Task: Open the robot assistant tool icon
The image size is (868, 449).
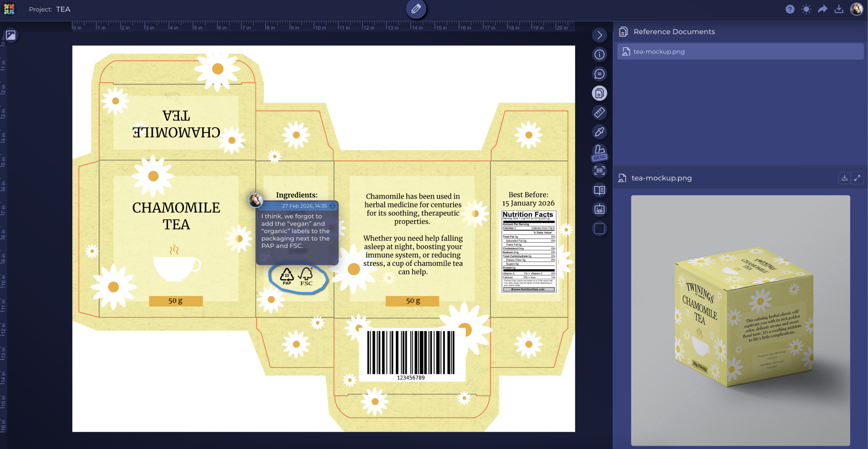Action: pyautogui.click(x=599, y=209)
